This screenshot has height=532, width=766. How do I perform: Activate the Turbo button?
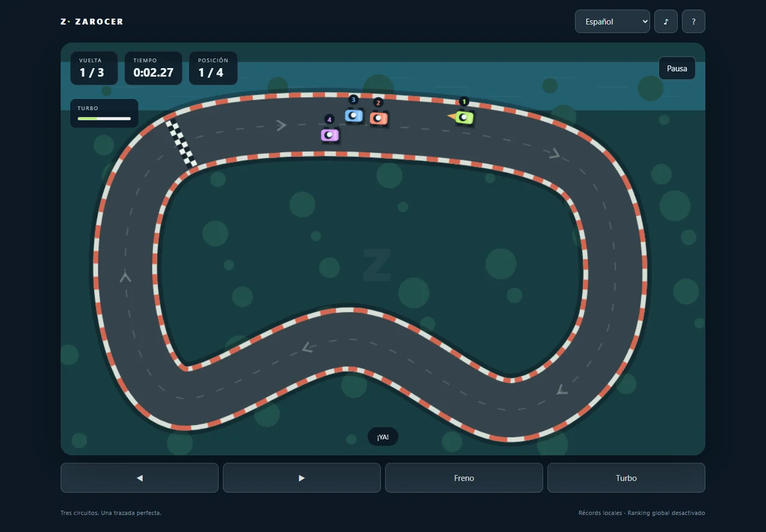[x=626, y=478]
